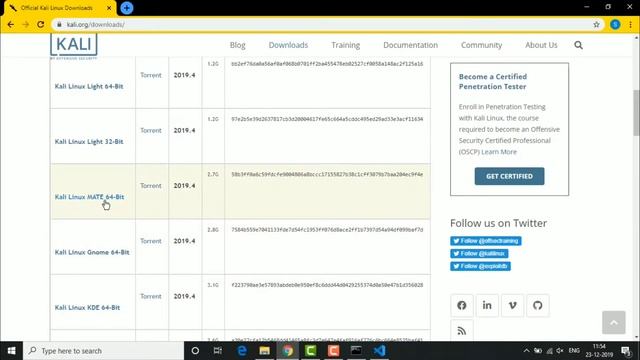Bookmark page with the star icon
The width and height of the screenshot is (640, 360).
click(596, 24)
